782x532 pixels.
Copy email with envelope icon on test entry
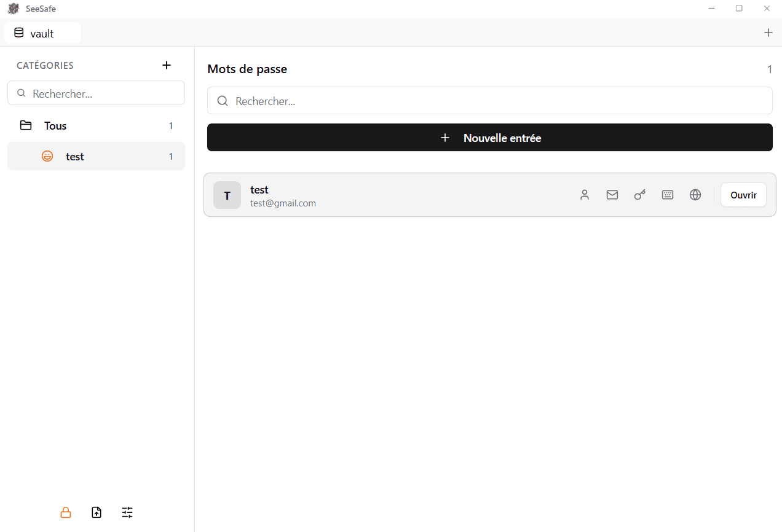[612, 195]
